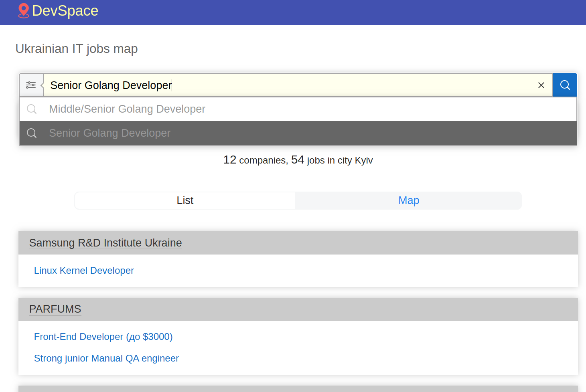
Task: Click inside the search input field
Action: [281, 85]
